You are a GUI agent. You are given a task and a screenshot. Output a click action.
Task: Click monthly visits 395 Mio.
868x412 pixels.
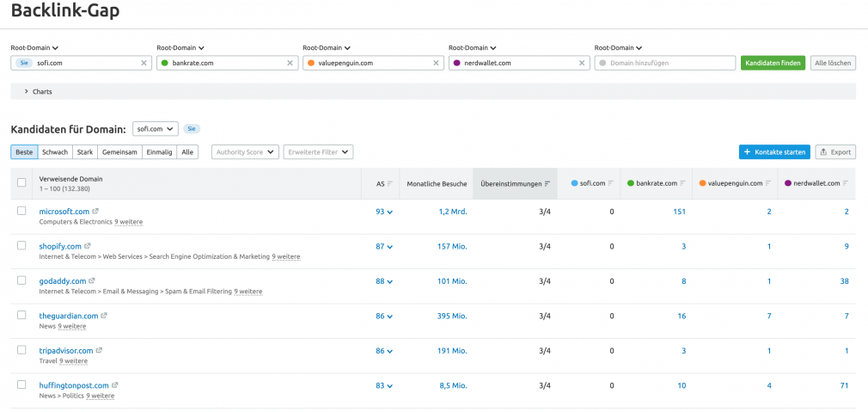(451, 316)
